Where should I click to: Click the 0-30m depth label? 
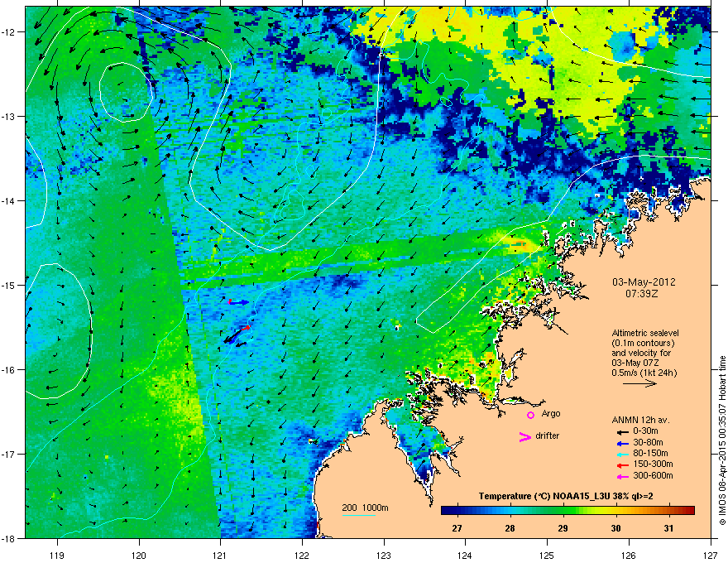click(645, 431)
